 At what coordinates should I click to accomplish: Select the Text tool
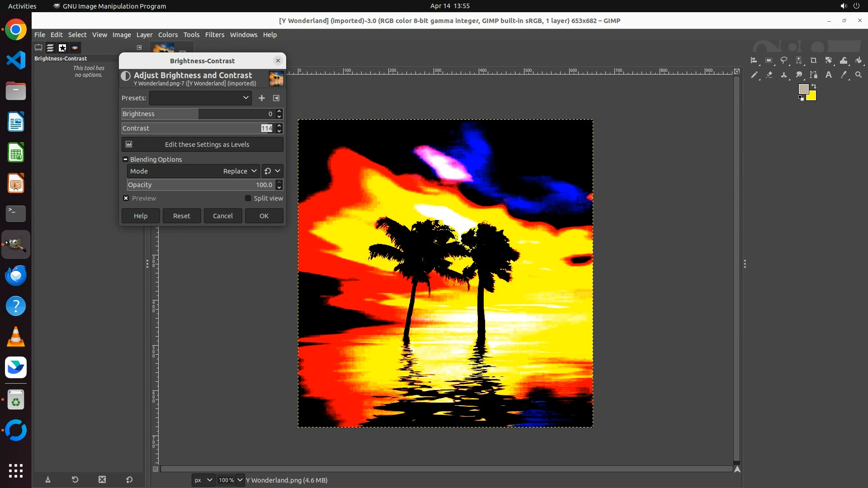pyautogui.click(x=828, y=75)
